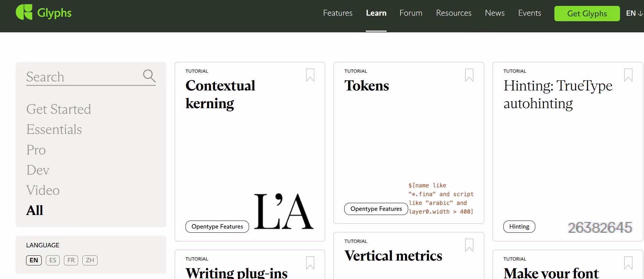The width and height of the screenshot is (644, 279).
Task: Click the search magnifier icon
Action: [149, 75]
